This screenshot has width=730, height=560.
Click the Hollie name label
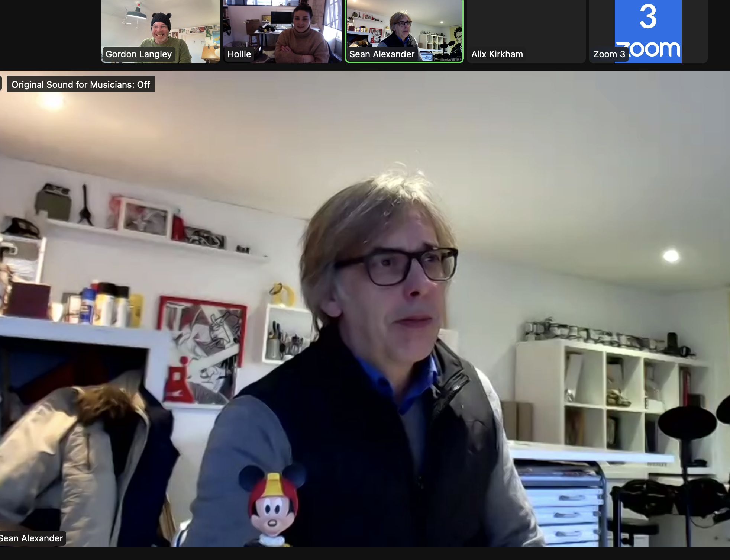239,54
